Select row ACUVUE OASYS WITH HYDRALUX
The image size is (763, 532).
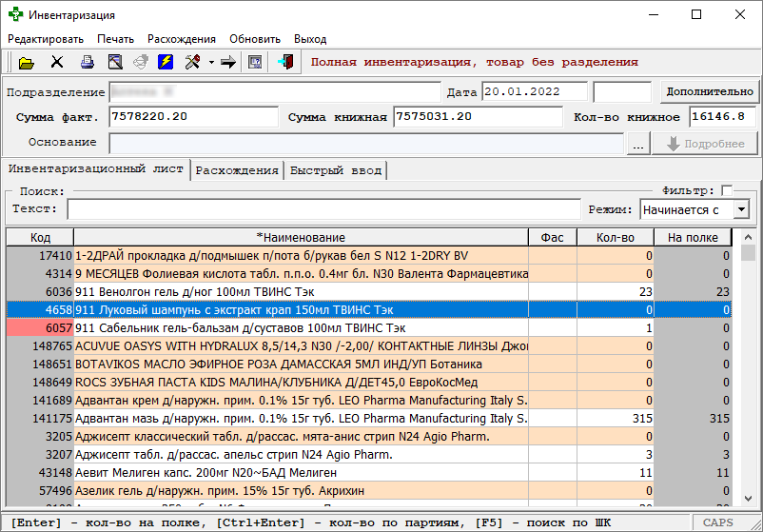pos(368,346)
